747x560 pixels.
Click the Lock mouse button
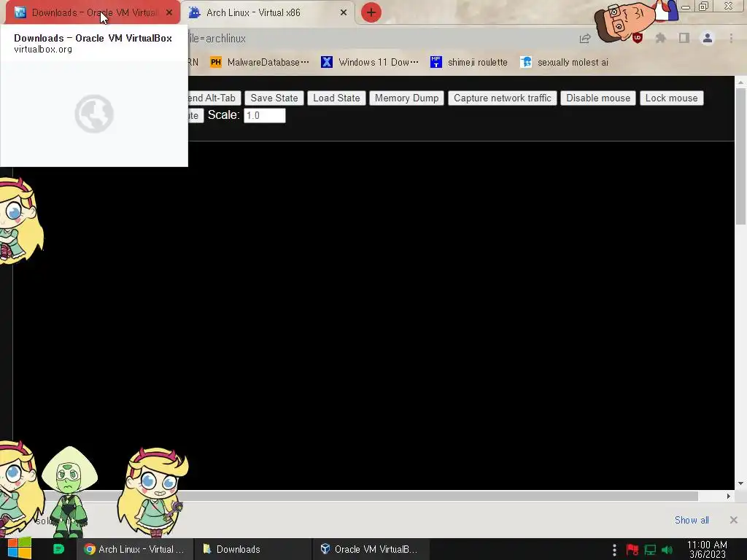671,98
